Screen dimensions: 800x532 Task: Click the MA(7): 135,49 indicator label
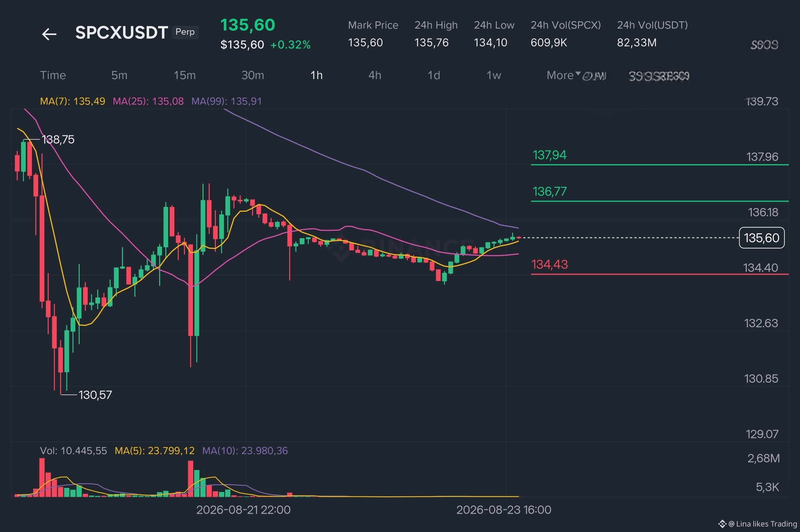click(x=73, y=101)
